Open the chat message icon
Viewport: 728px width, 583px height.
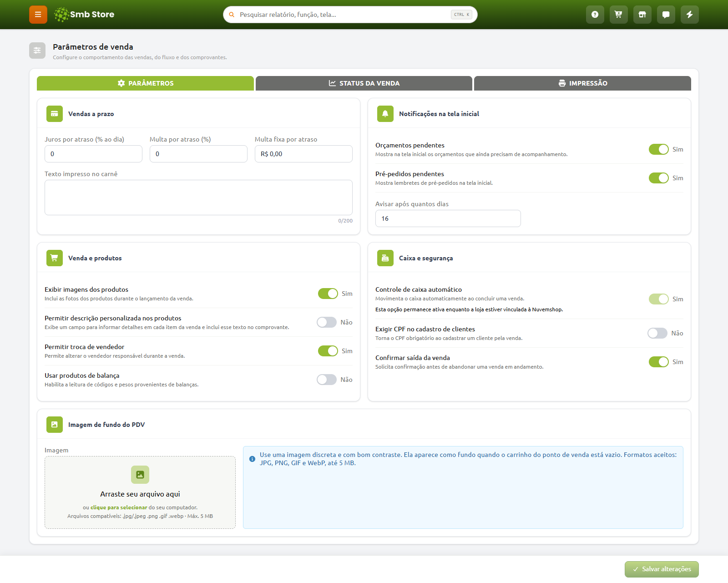coord(666,15)
